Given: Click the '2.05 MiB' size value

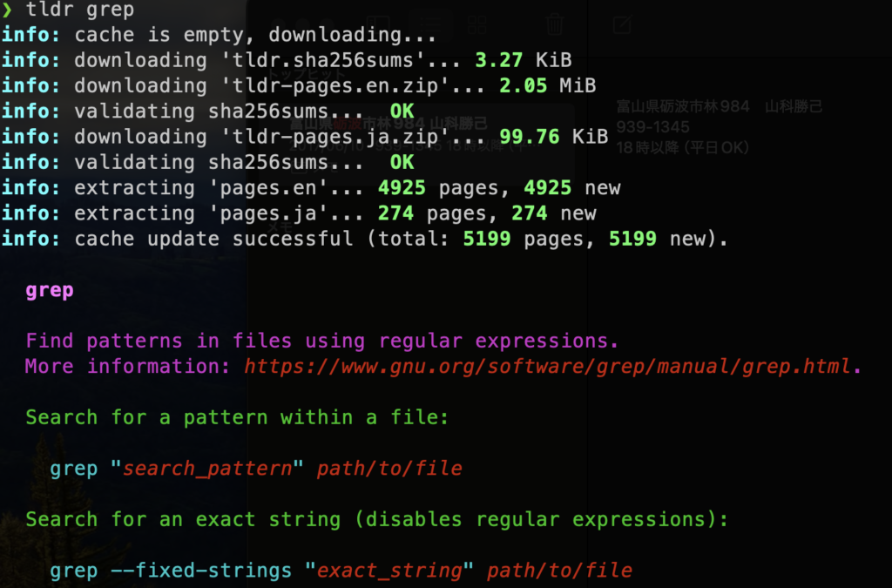Looking at the screenshot, I should (548, 86).
